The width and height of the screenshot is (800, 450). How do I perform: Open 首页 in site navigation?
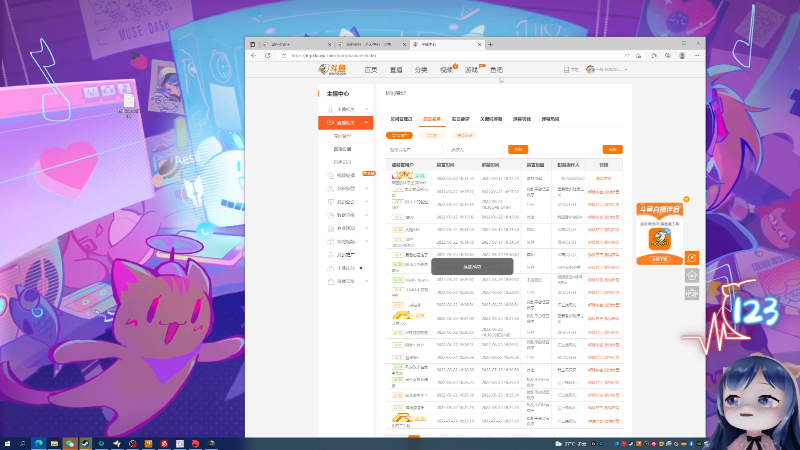[371, 70]
